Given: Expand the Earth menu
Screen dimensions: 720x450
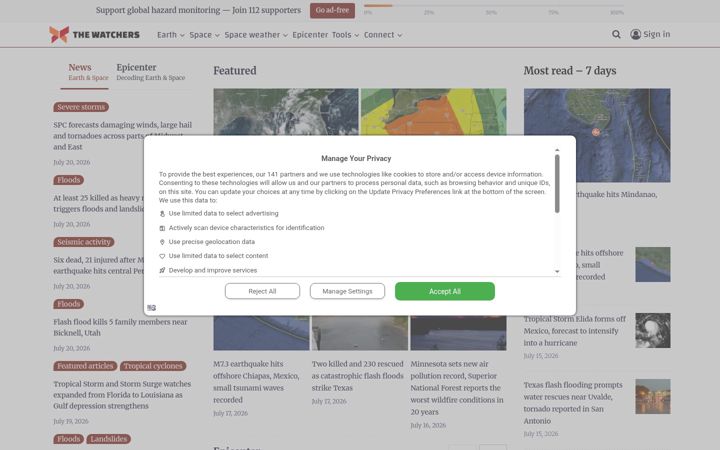Looking at the screenshot, I should click(170, 35).
